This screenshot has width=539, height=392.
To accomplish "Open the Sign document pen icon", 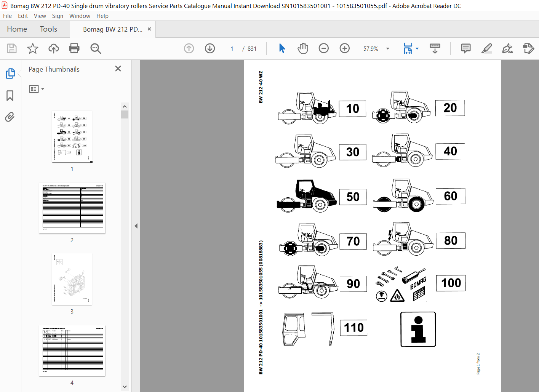I will coord(507,48).
